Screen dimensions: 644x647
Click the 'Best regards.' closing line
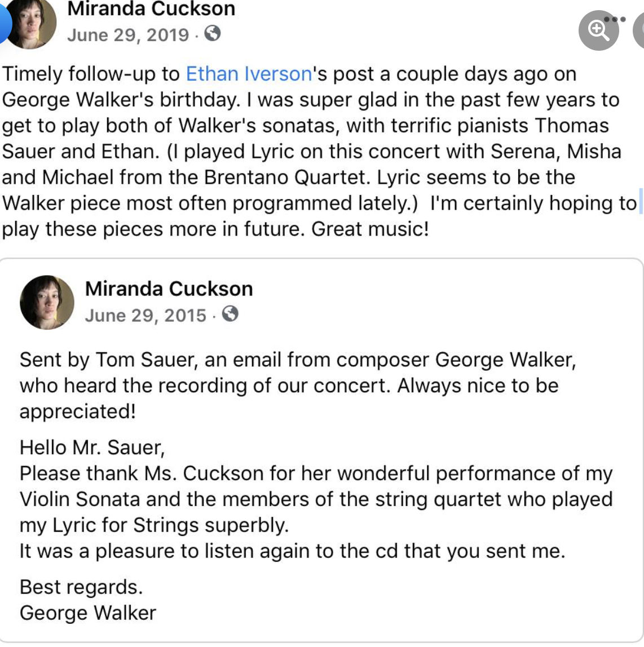click(81, 587)
